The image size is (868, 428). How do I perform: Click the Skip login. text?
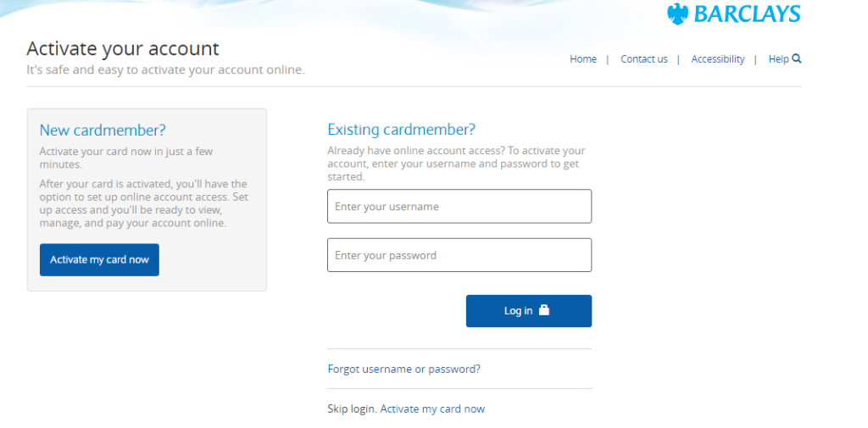click(352, 409)
